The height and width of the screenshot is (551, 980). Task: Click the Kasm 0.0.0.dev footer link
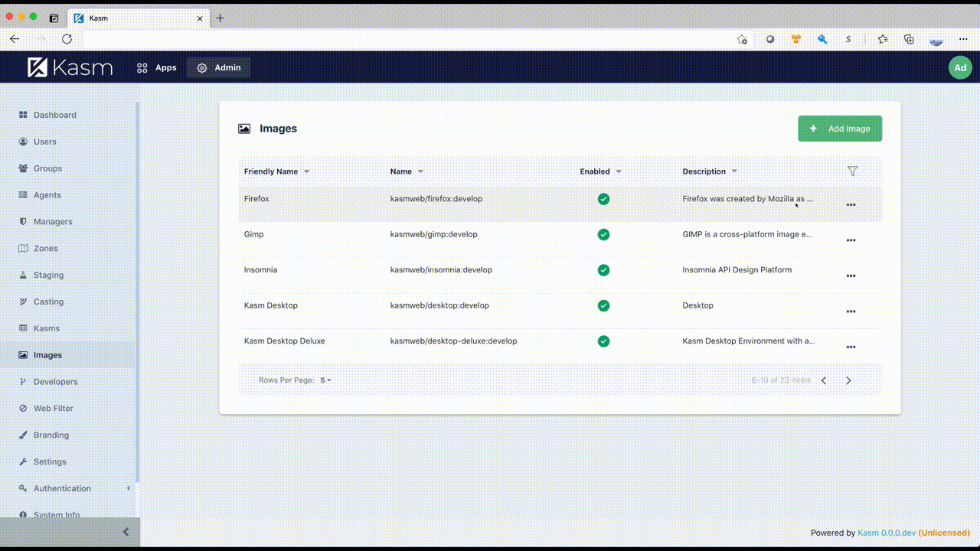point(887,533)
